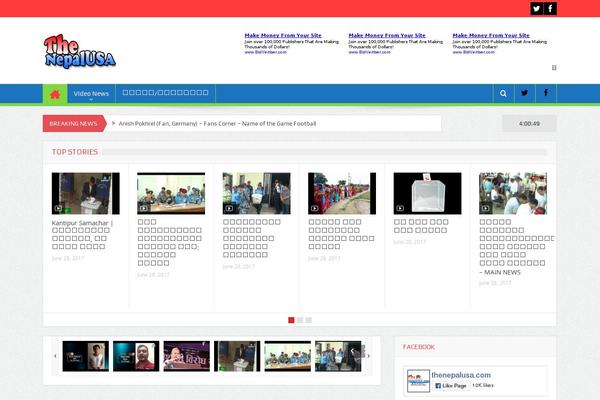
Task: Open third top story thumbnail carrying ballot box
Action: 256,193
